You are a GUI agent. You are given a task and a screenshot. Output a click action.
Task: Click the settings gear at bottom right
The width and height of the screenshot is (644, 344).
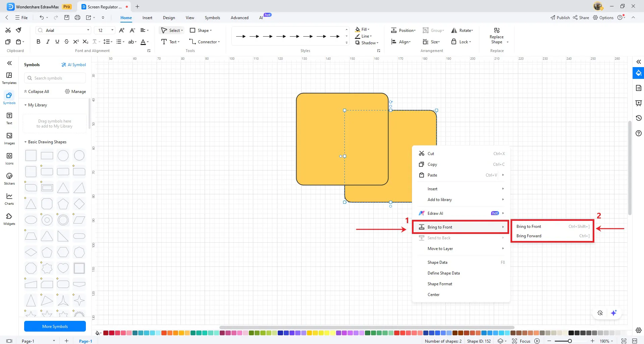point(639,330)
